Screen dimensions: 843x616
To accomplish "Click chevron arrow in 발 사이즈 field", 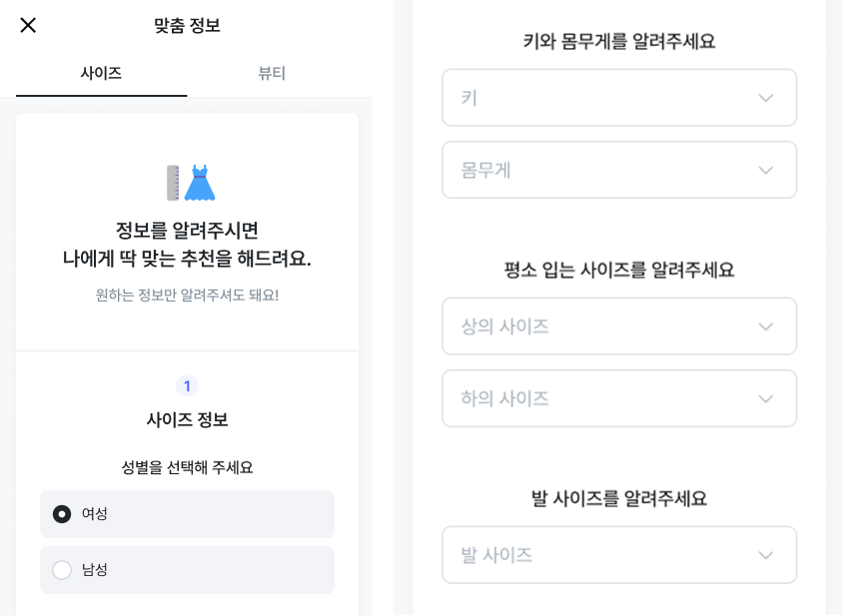I will point(765,555).
